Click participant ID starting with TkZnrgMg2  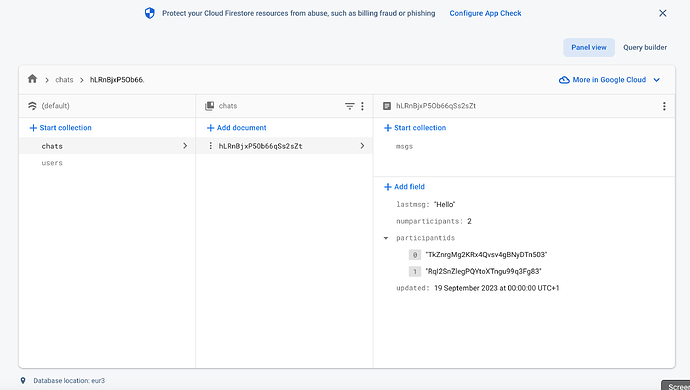pos(486,254)
